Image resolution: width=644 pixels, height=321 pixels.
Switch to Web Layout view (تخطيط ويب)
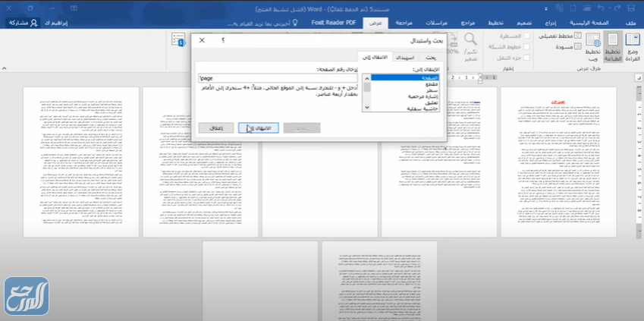click(591, 47)
